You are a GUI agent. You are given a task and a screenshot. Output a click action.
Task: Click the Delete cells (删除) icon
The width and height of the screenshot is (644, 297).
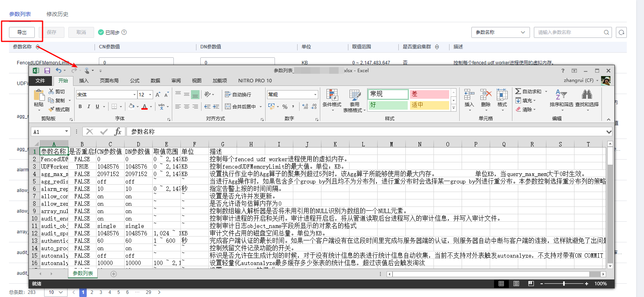485,98
